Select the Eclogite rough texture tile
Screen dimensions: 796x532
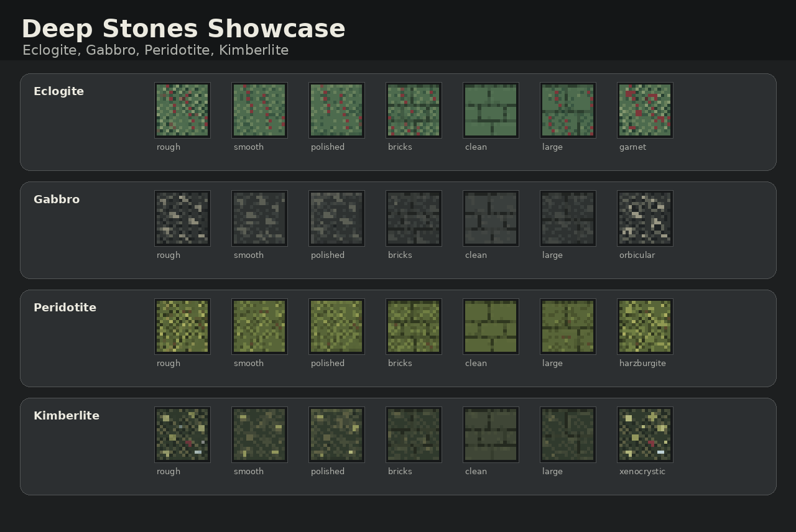click(x=182, y=110)
